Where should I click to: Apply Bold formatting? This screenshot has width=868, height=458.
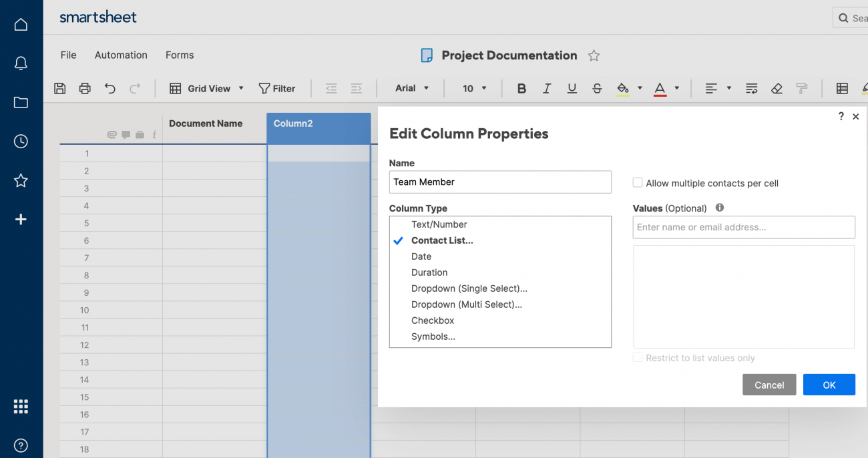521,87
